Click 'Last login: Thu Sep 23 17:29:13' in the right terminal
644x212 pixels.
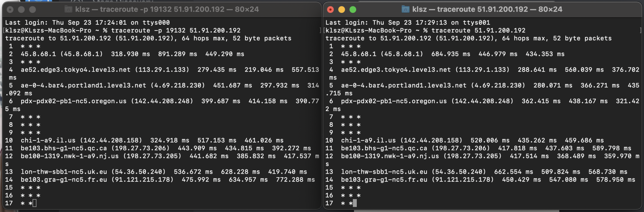[386, 23]
